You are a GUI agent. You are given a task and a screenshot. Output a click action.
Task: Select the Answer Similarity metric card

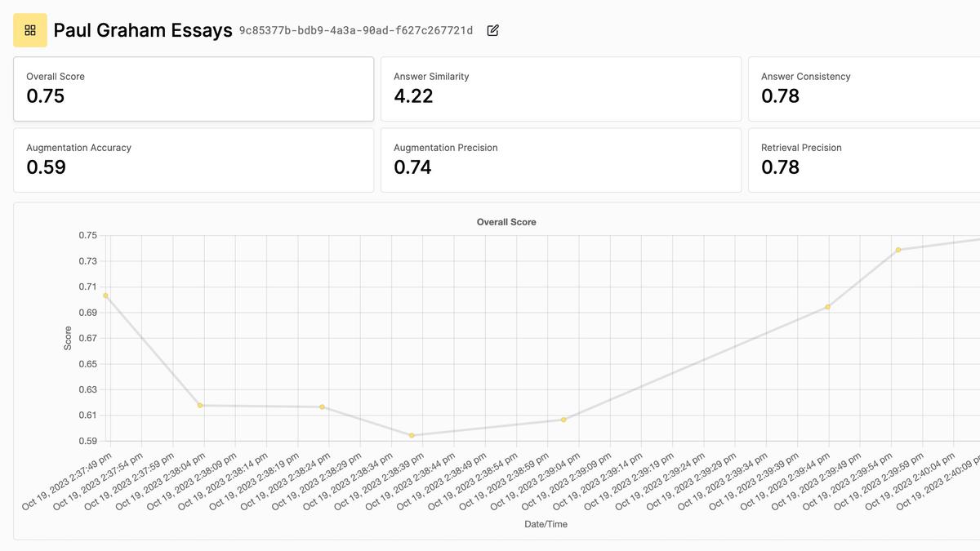560,89
